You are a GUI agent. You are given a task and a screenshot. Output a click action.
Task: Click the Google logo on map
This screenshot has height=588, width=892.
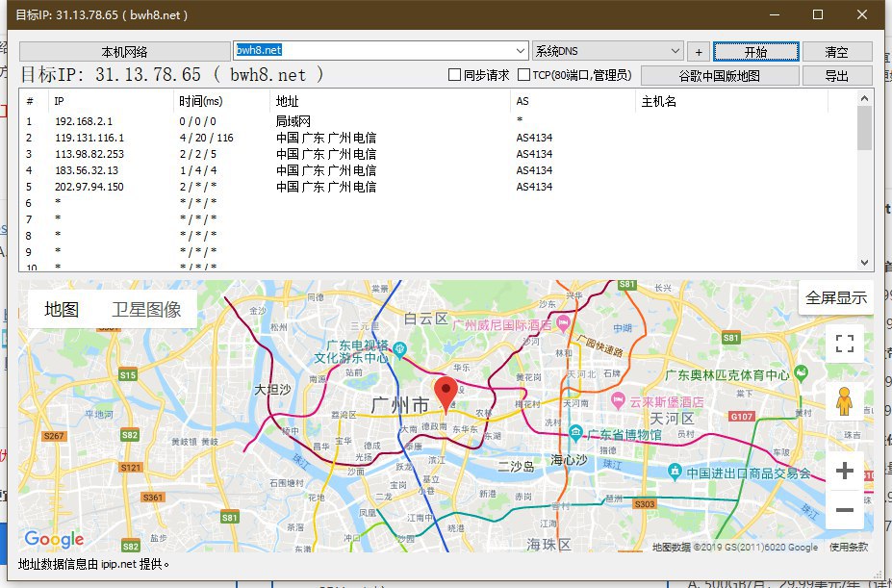(x=54, y=540)
